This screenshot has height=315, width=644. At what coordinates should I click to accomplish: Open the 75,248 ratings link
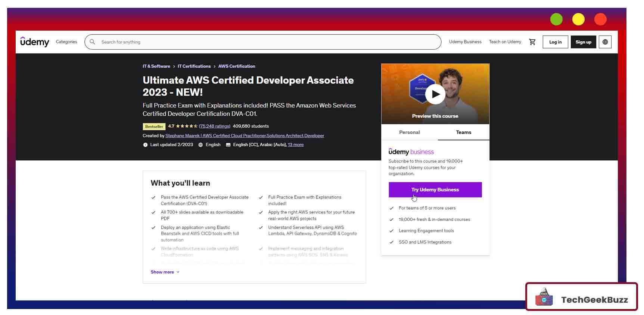tap(214, 126)
